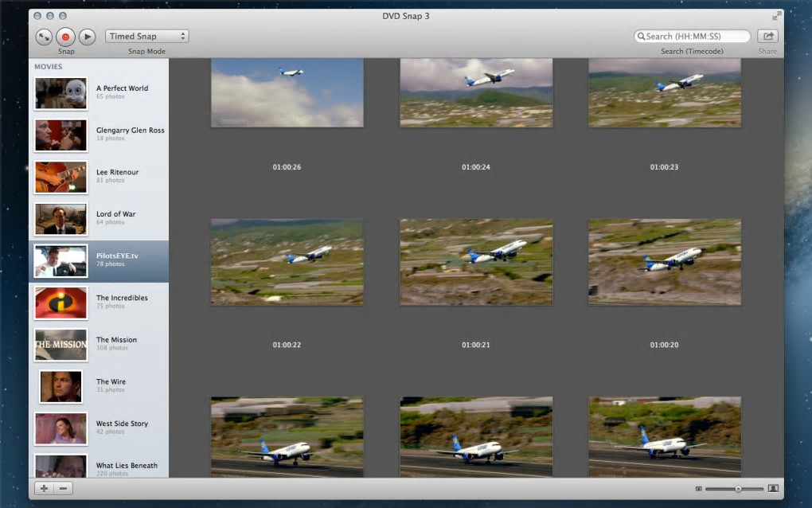Click the play button in the toolbar

(88, 37)
